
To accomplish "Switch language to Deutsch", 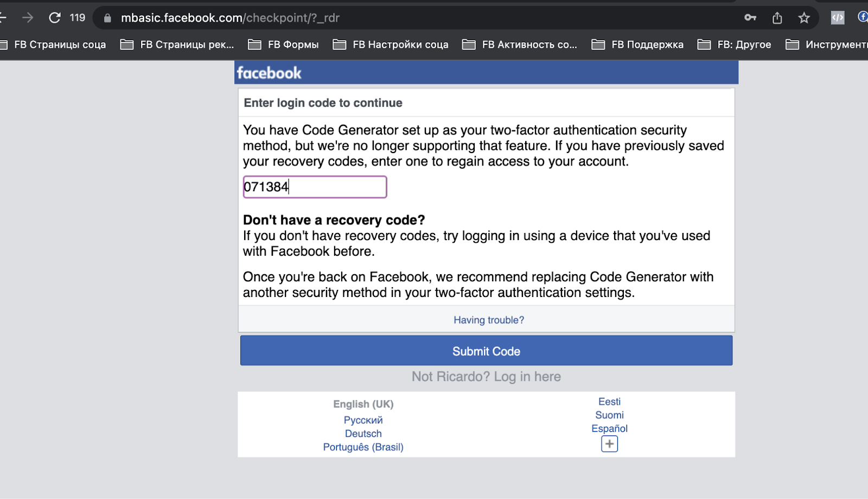I will (x=363, y=434).
